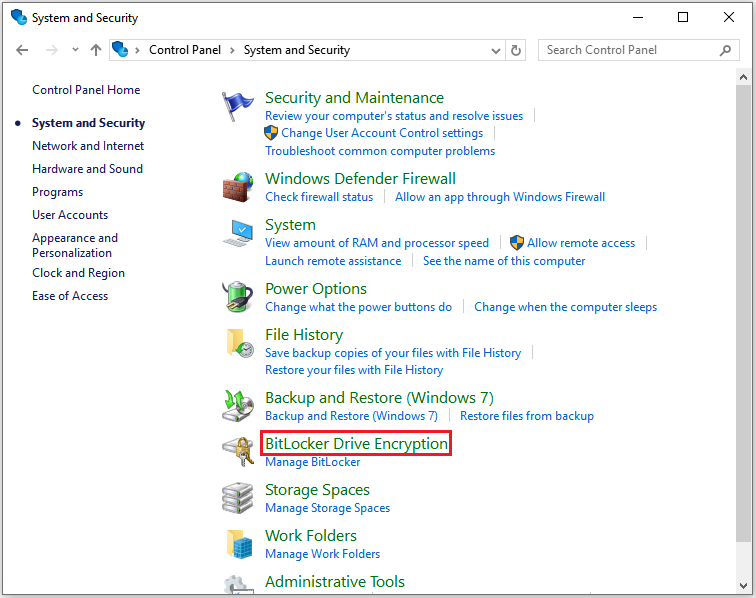Image resolution: width=756 pixels, height=598 pixels.
Task: Click Restore your files with File History
Action: 354,370
